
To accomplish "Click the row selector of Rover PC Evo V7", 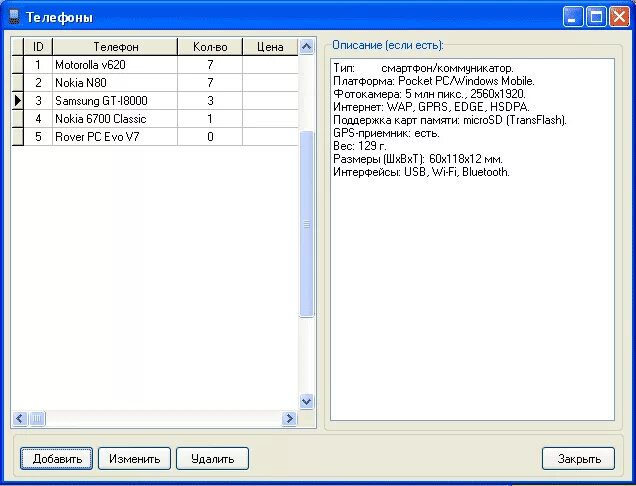I will pyautogui.click(x=18, y=137).
